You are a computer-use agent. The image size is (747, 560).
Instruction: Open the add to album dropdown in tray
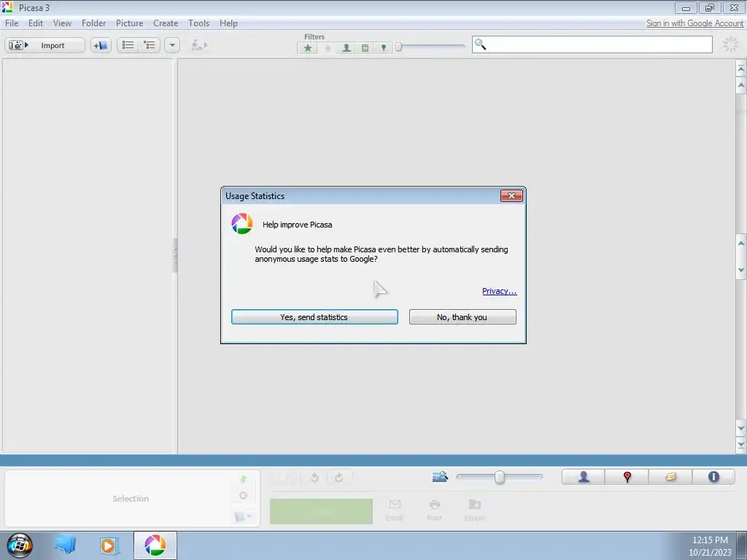pyautogui.click(x=244, y=517)
